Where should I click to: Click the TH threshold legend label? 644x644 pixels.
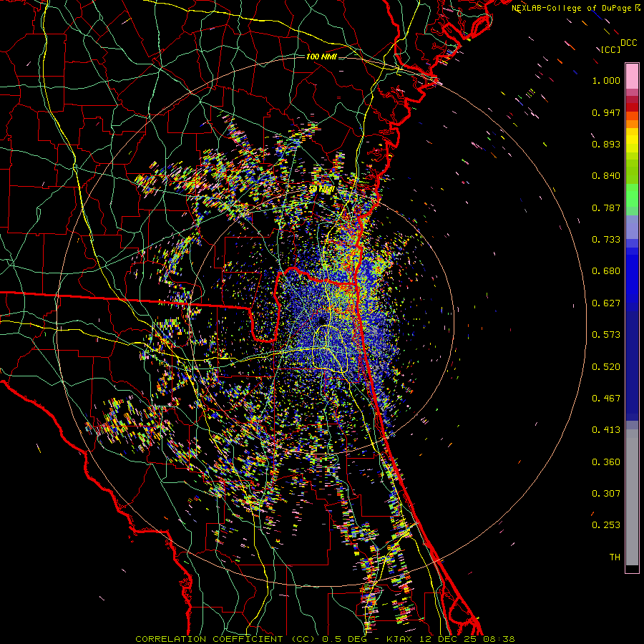click(615, 557)
